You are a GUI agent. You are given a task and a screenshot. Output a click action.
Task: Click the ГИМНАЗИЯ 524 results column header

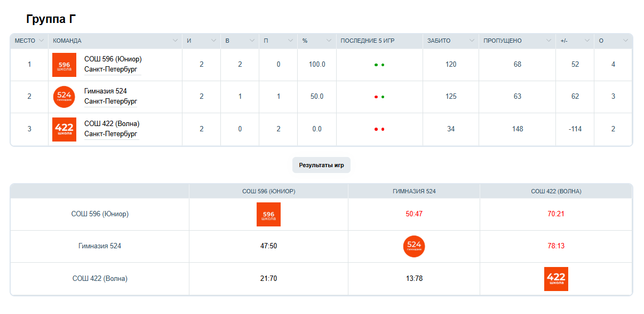(x=414, y=191)
